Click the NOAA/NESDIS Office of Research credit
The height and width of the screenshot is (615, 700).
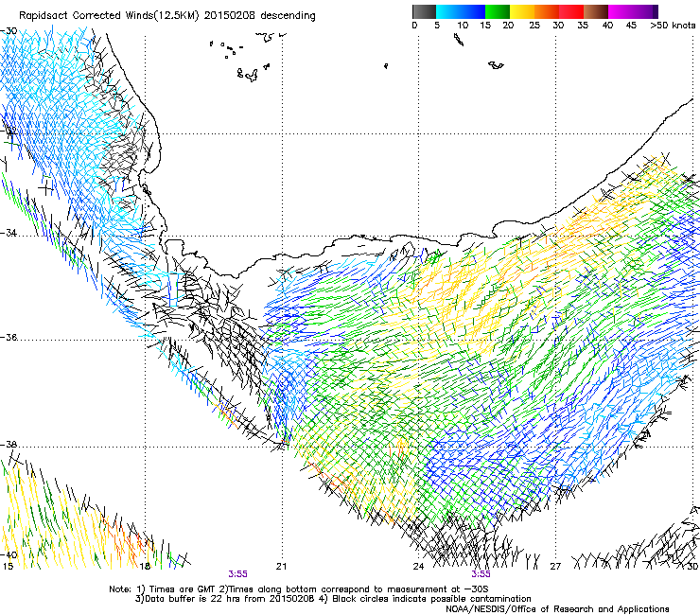point(557,609)
